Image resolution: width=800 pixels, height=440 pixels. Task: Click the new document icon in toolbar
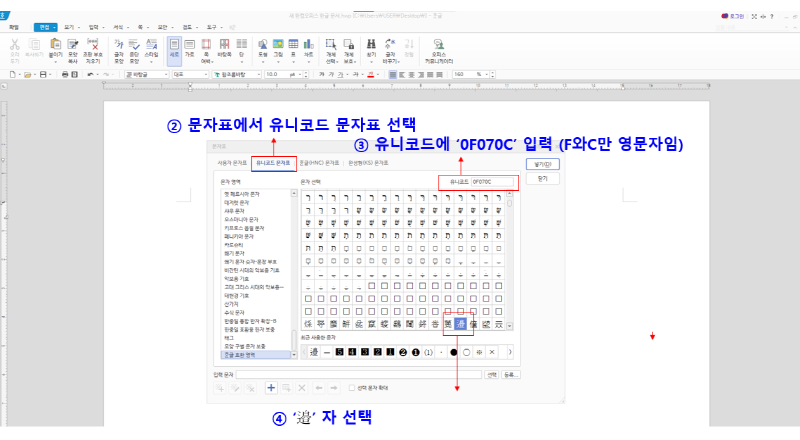(13, 75)
